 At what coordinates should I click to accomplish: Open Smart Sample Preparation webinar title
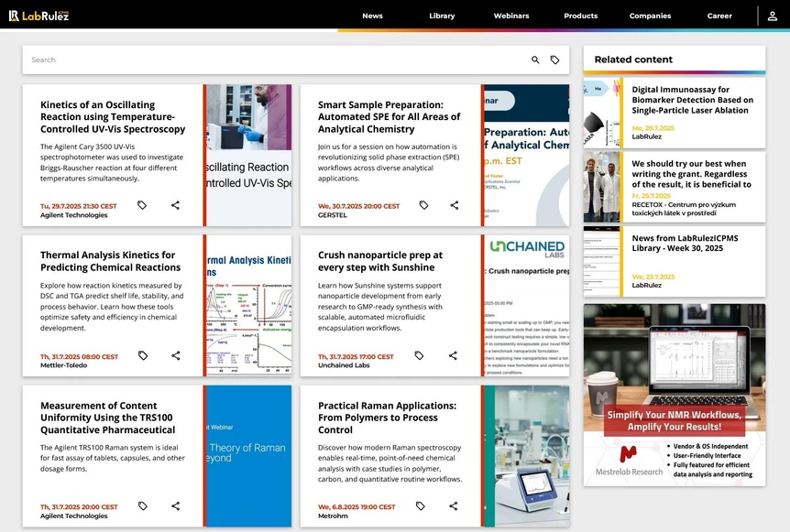(389, 117)
